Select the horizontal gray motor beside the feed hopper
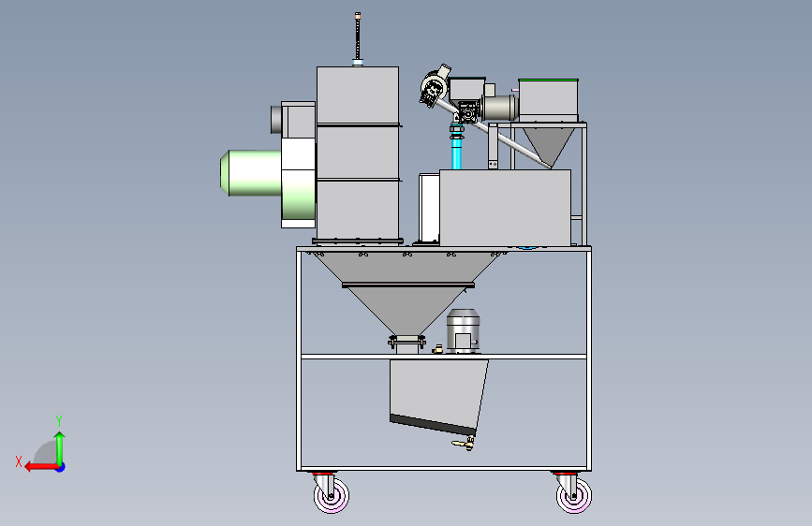Image resolution: width=812 pixels, height=526 pixels. 500,109
